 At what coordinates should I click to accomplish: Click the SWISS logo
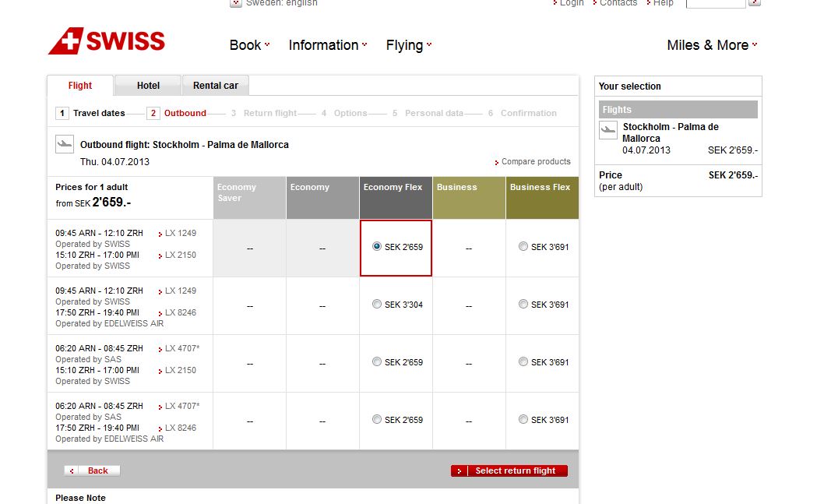point(107,41)
